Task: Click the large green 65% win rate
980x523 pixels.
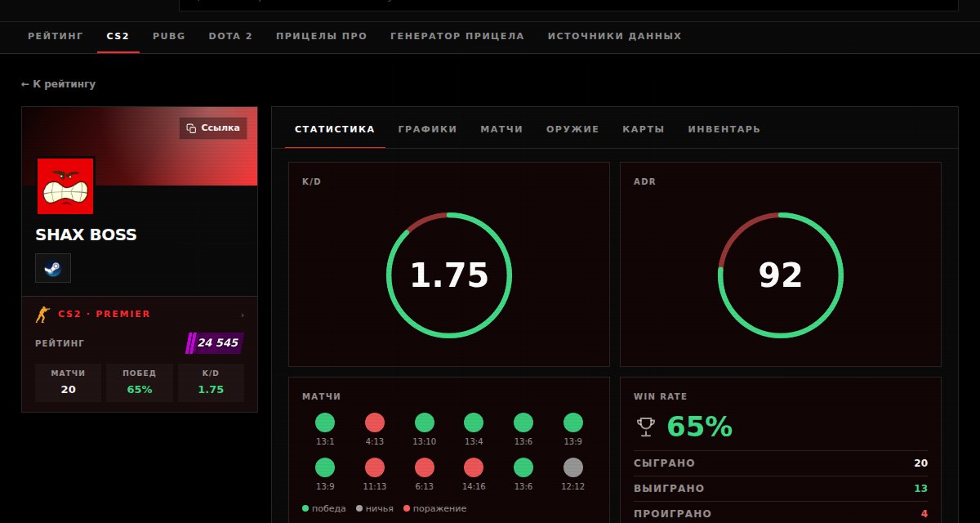Action: pos(700,427)
